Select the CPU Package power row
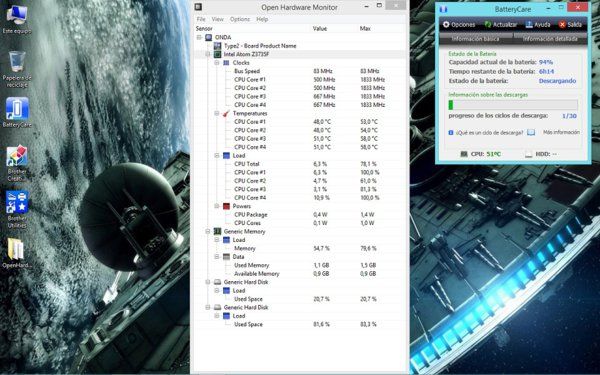600x375 pixels. pyautogui.click(x=300, y=215)
